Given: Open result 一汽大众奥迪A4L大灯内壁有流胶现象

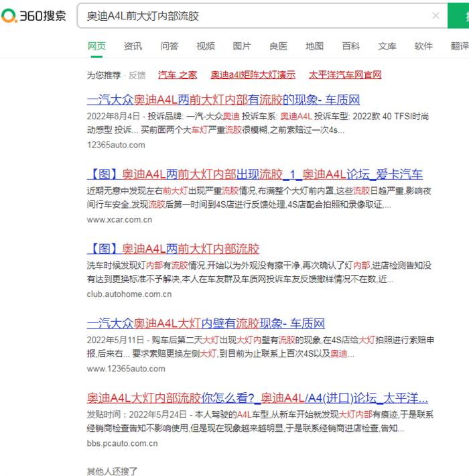Looking at the screenshot, I should point(206,323).
